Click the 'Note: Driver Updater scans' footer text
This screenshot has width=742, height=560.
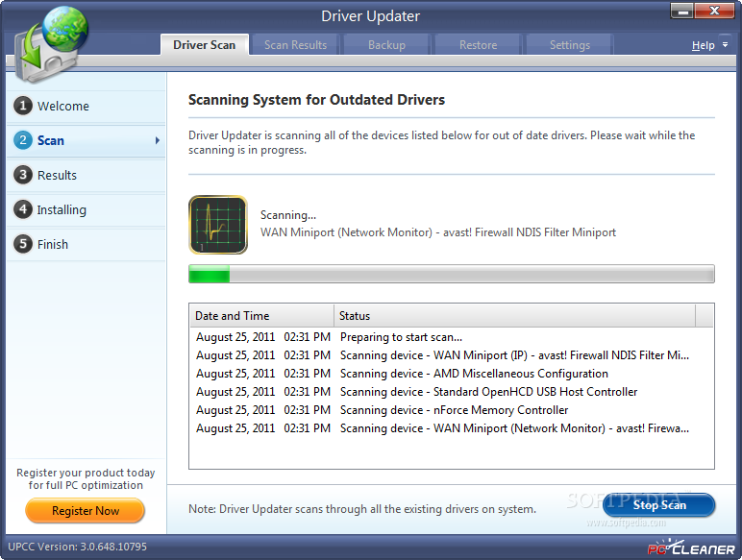pyautogui.click(x=362, y=509)
